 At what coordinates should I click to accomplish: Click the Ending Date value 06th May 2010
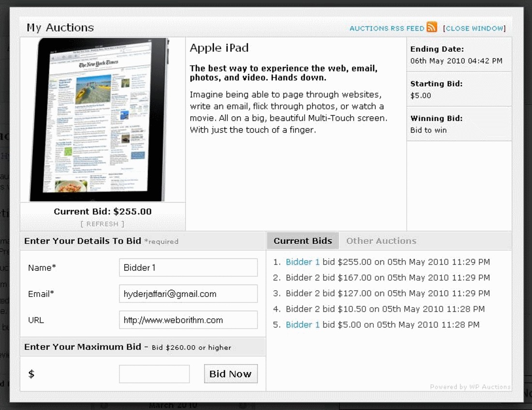457,61
